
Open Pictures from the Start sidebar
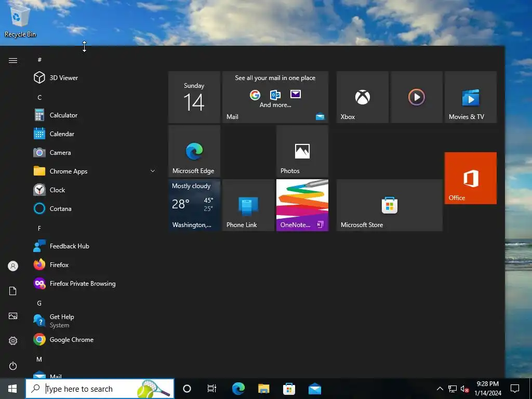(13, 316)
